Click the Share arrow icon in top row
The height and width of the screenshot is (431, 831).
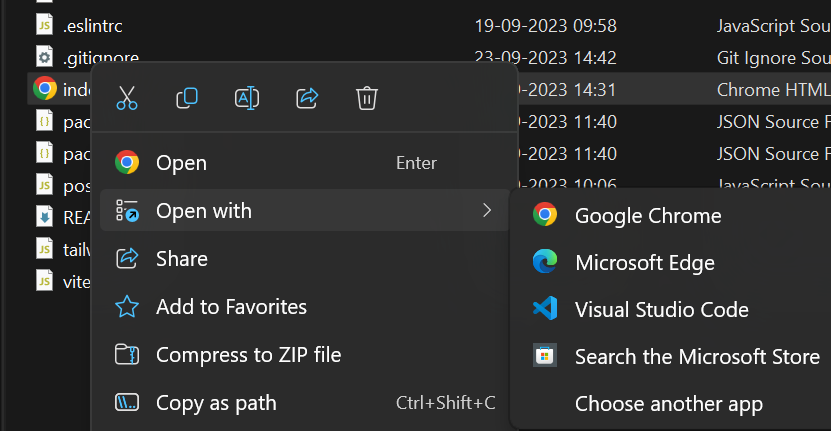(x=307, y=98)
